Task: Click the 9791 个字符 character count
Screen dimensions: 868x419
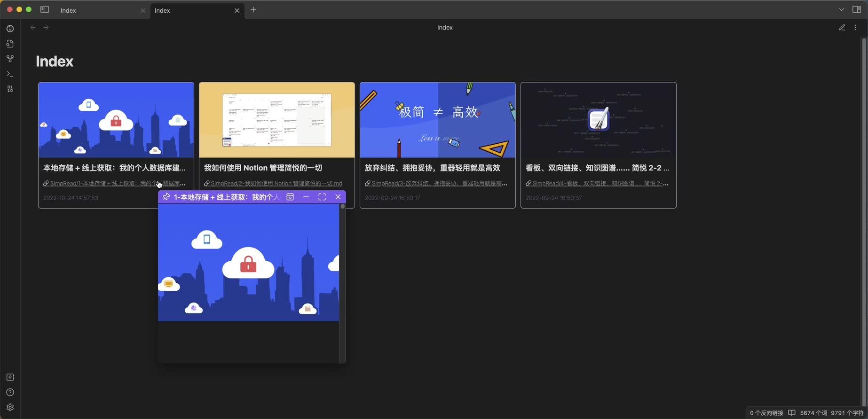Action: point(847,413)
